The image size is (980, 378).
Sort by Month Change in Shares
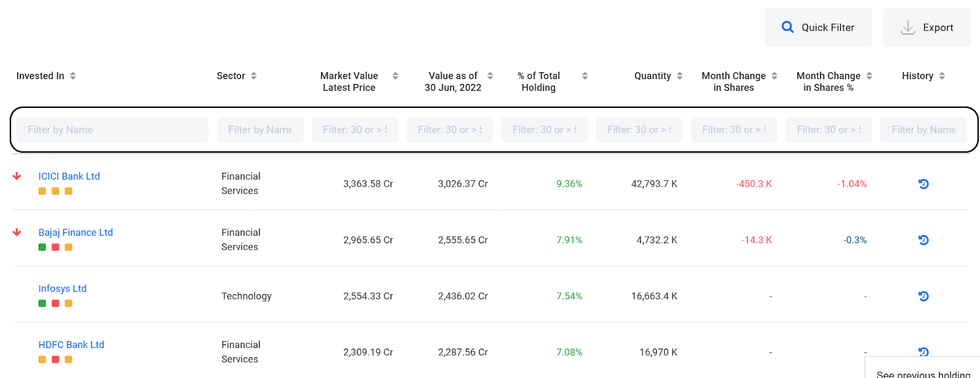pos(774,76)
